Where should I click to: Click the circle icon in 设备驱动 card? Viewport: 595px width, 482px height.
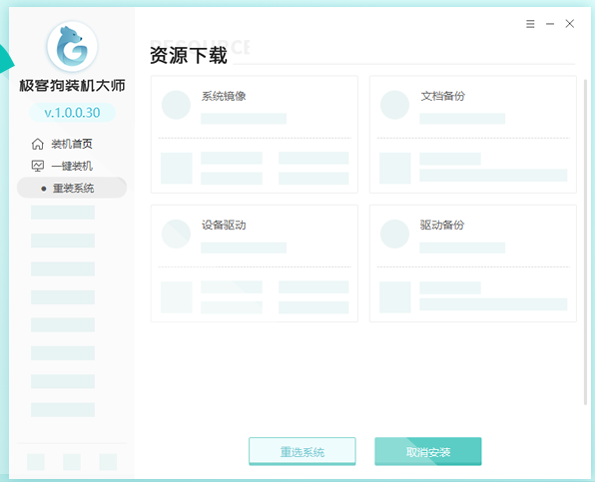click(x=176, y=234)
